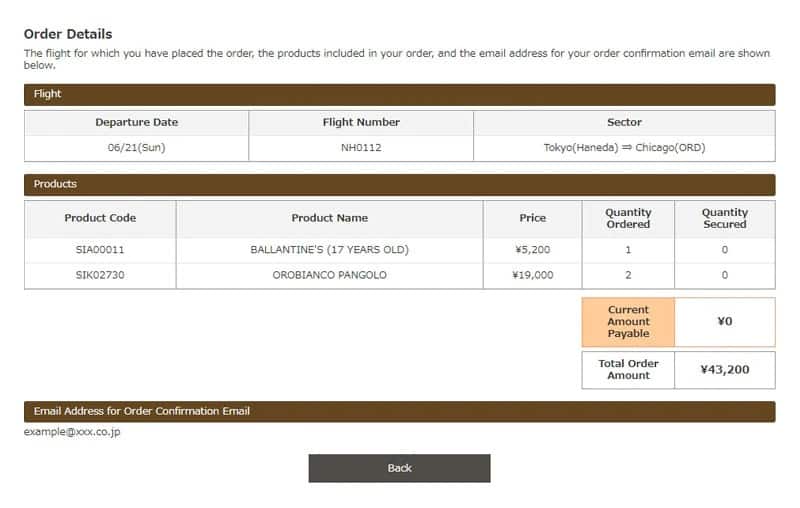This screenshot has height=508, width=800.
Task: Click the ¥19,000 price cell
Action: point(532,275)
